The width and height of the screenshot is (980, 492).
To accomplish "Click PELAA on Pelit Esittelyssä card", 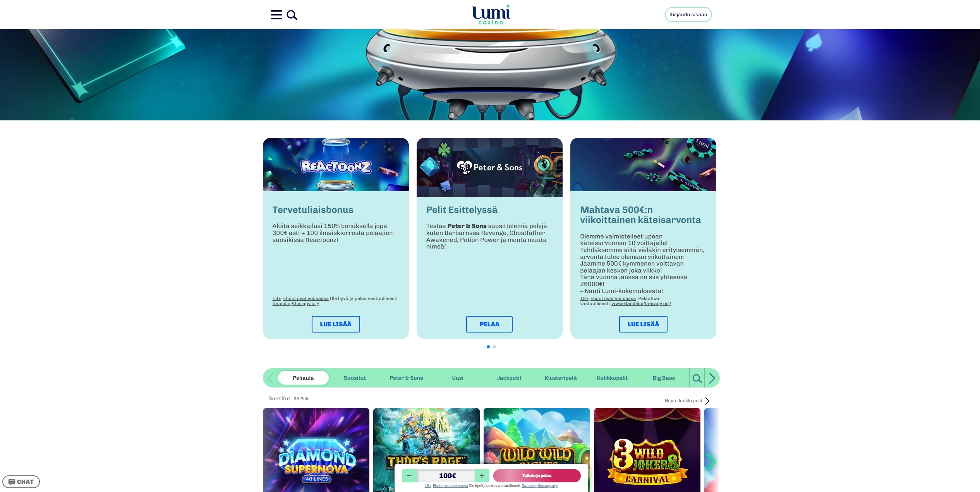I will coord(489,324).
